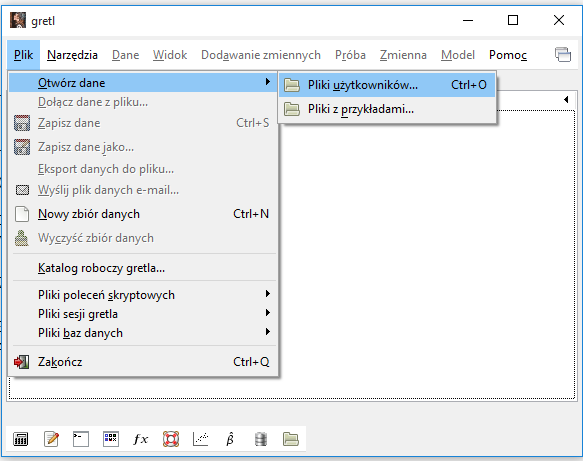Open function packages fx icon

coord(141,439)
